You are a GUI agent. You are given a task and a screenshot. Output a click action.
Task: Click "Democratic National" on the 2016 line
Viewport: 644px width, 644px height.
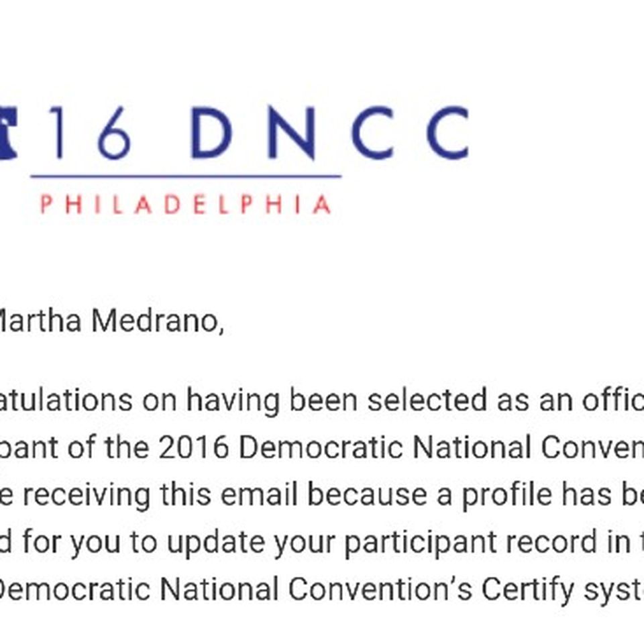click(385, 447)
